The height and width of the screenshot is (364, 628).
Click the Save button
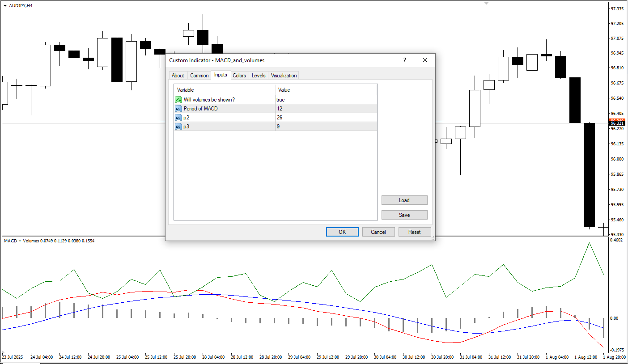tap(404, 215)
